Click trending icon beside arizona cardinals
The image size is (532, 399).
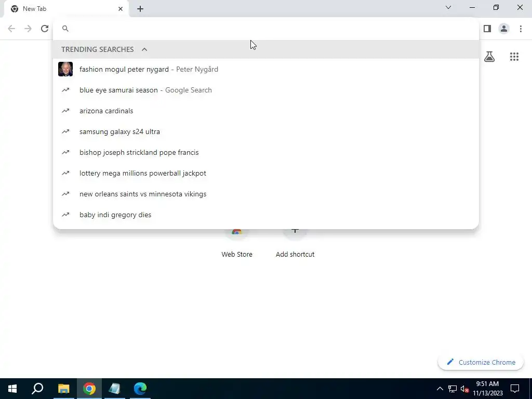pos(65,111)
